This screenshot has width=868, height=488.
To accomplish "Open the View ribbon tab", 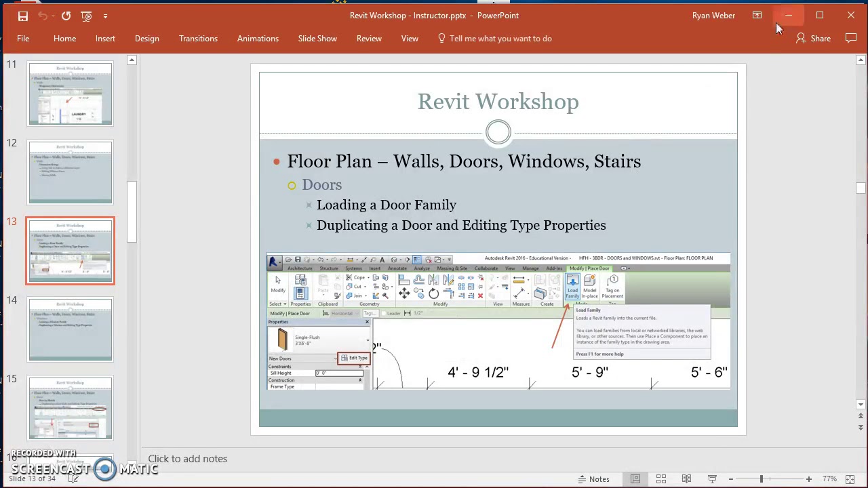I will click(410, 39).
